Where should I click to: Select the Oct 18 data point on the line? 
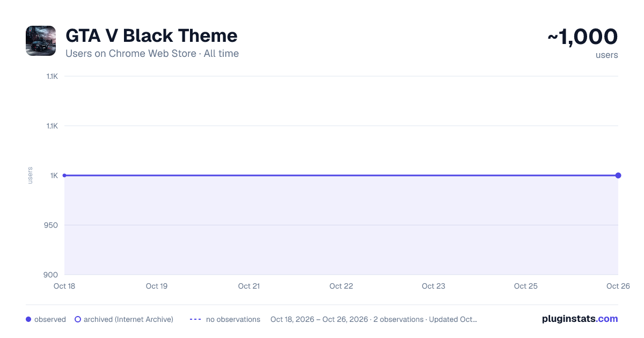click(64, 175)
